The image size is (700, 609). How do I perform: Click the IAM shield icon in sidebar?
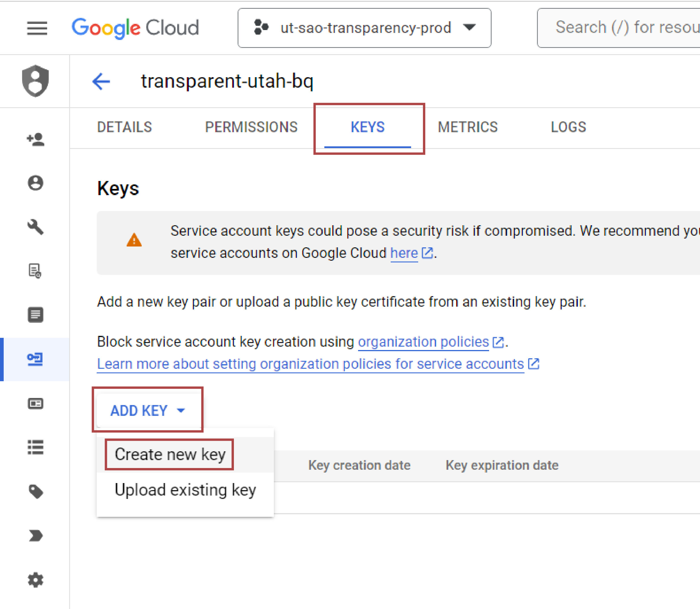pos(35,81)
